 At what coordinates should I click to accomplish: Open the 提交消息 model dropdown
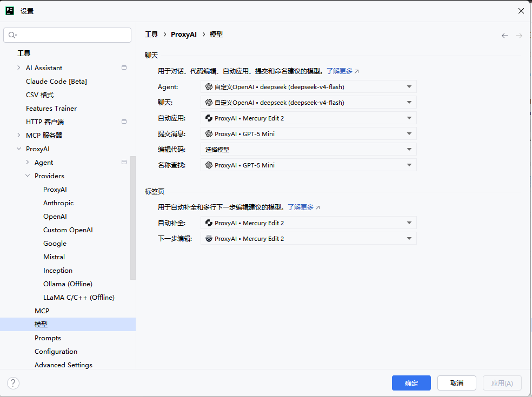(x=308, y=133)
